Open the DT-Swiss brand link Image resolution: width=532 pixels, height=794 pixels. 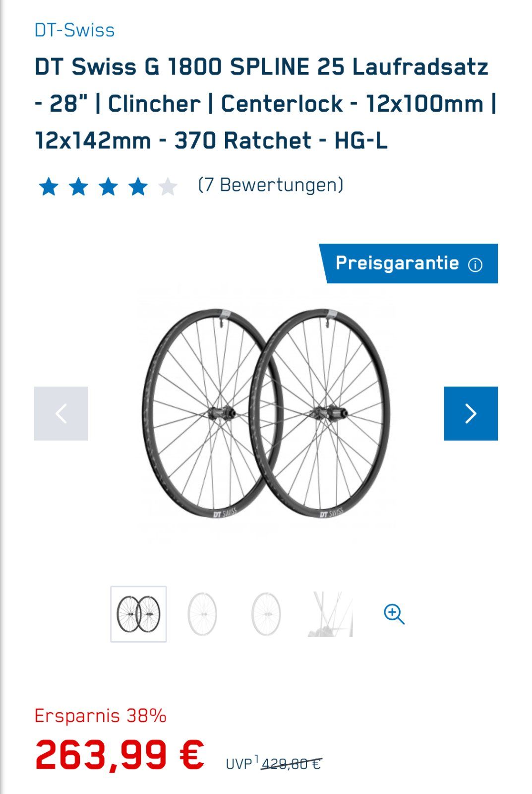pos(74,30)
